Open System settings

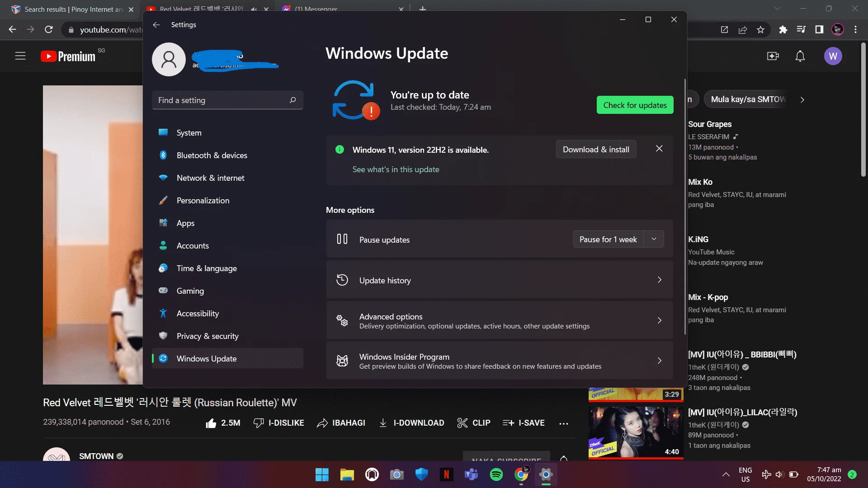[x=227, y=133]
